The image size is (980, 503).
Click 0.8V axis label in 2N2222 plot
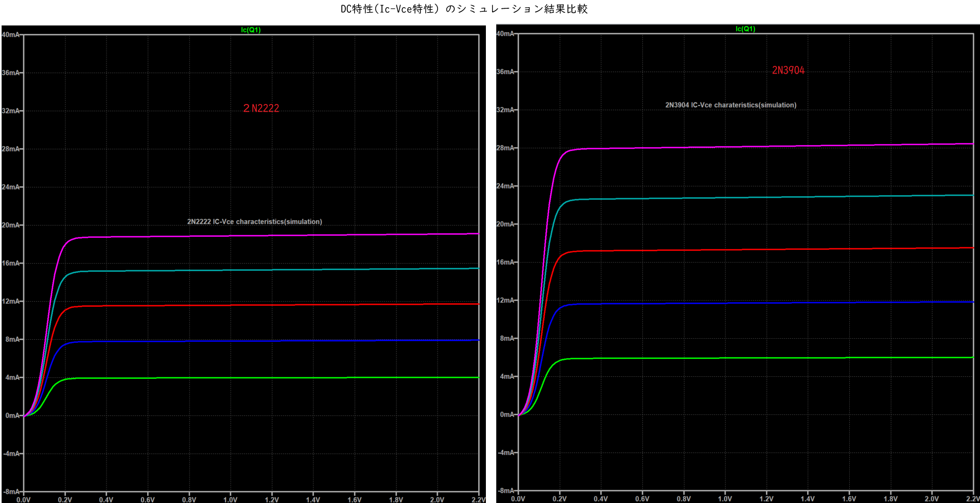189,500
